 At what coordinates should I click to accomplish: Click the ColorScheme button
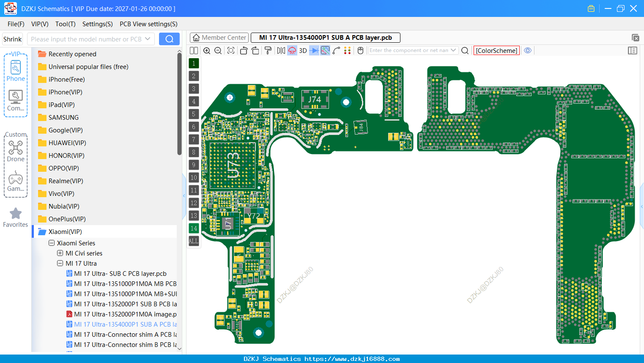(x=496, y=51)
